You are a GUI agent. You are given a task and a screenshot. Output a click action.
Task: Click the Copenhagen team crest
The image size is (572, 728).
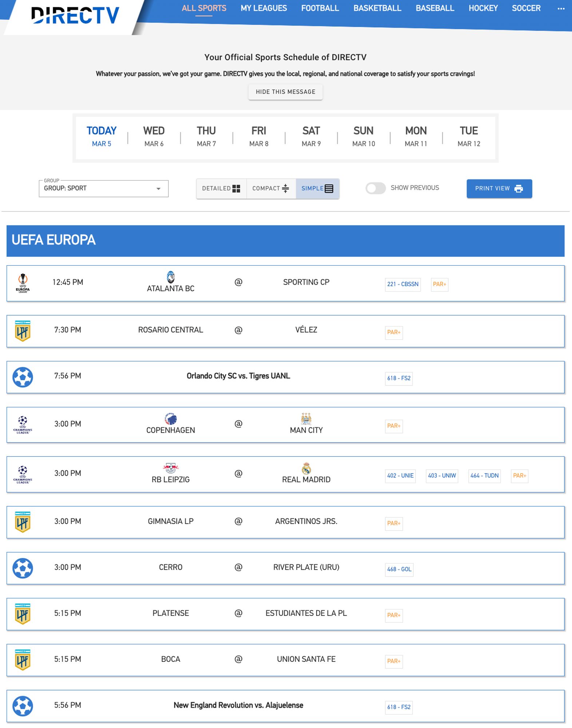coord(171,419)
